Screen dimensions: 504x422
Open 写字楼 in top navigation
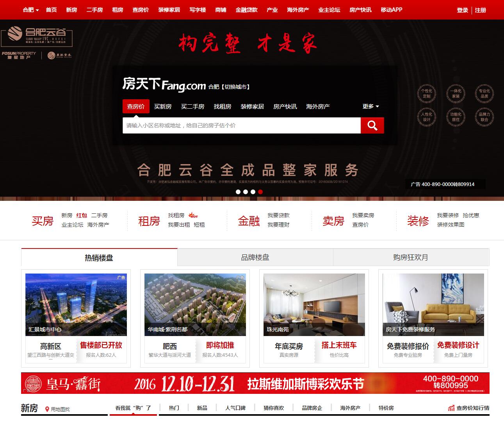(x=198, y=10)
